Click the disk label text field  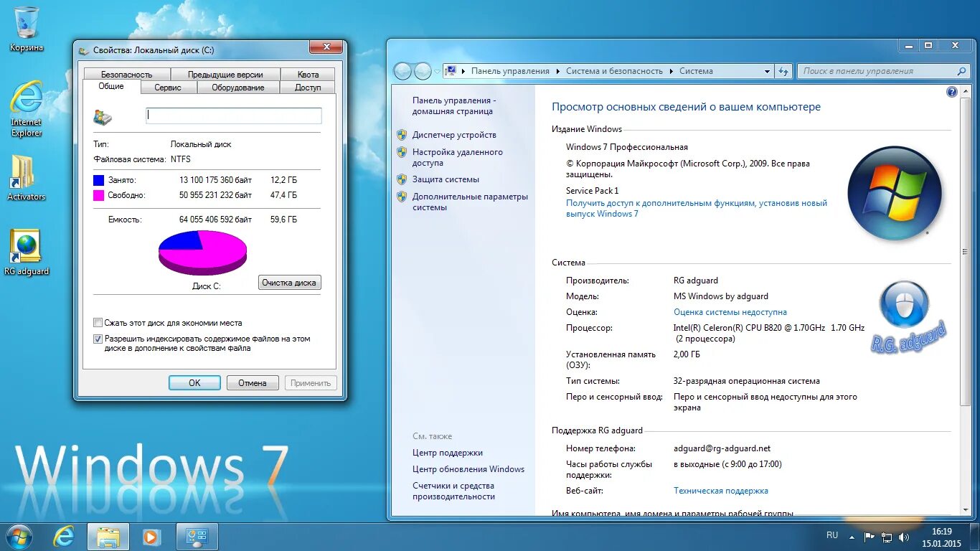(234, 116)
